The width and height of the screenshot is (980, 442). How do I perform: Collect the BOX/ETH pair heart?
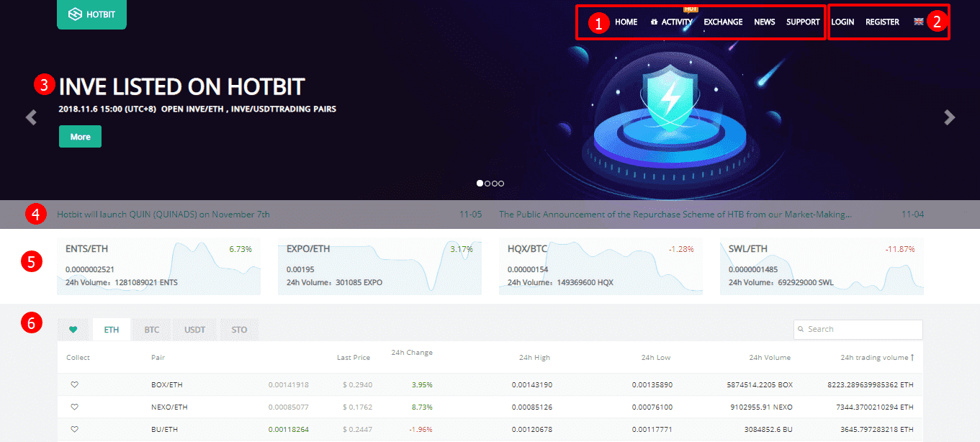tap(74, 385)
